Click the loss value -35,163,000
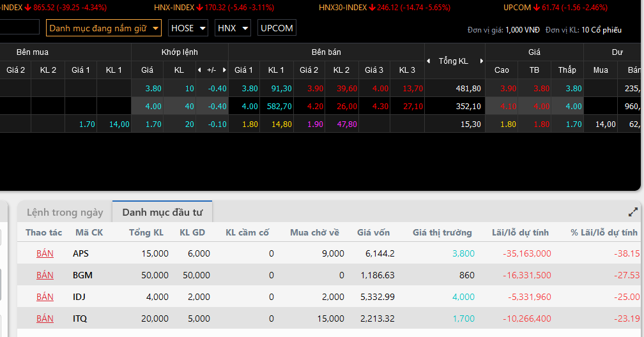 [527, 253]
